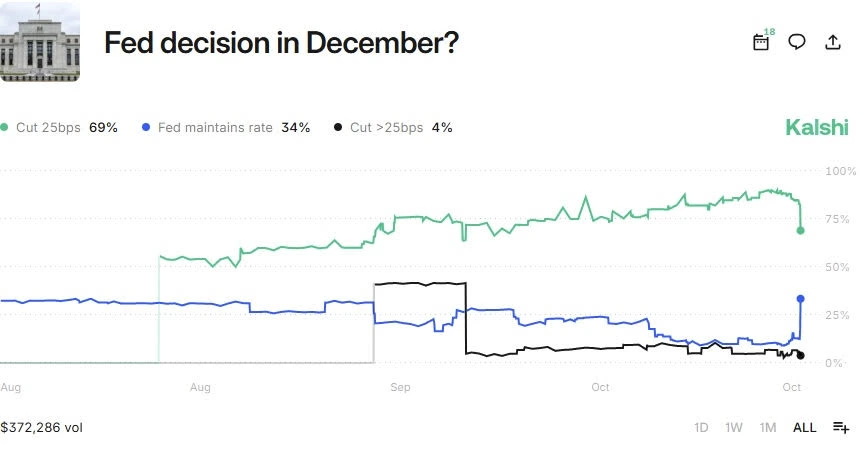This screenshot has height=451, width=860.
Task: Toggle the Cut >25bps legend series
Action: pyautogui.click(x=393, y=128)
